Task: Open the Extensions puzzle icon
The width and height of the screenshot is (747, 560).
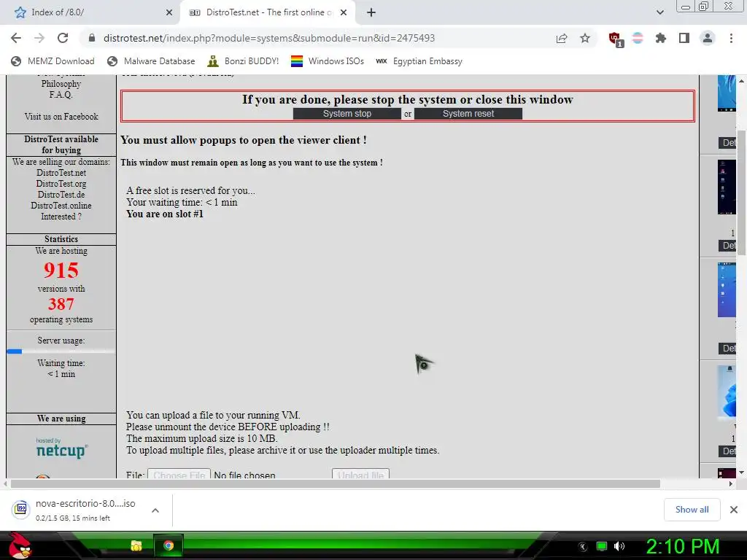Action: (661, 38)
